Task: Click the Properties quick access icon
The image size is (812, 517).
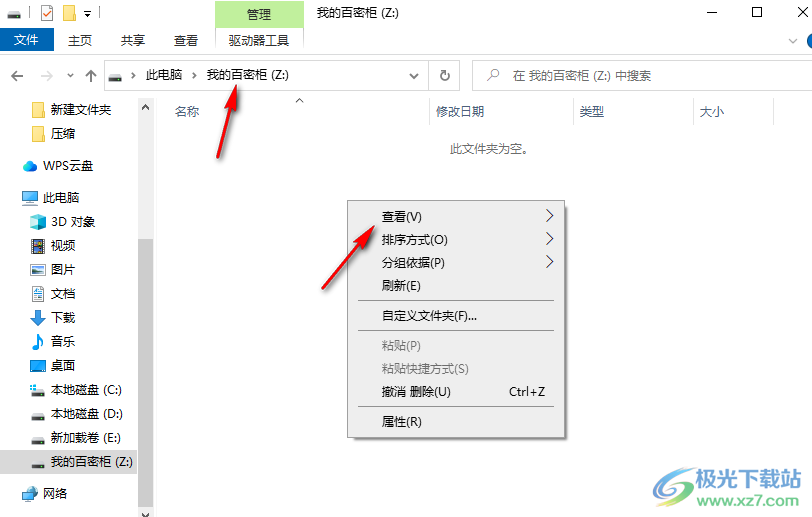Action: pyautogui.click(x=47, y=13)
